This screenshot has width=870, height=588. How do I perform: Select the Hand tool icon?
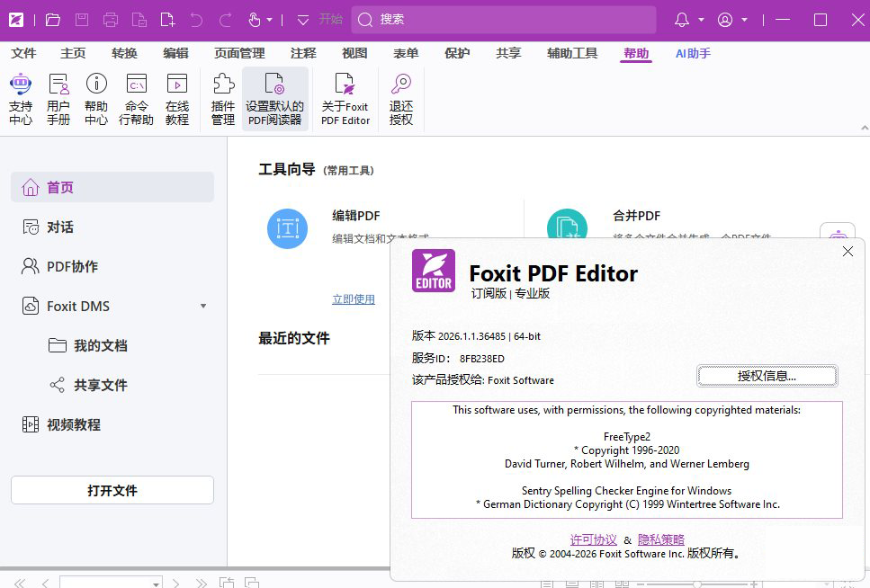point(254,20)
